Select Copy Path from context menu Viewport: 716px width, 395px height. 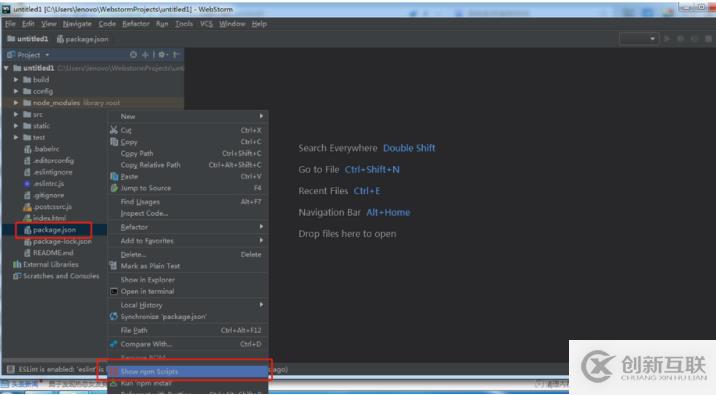click(188, 153)
